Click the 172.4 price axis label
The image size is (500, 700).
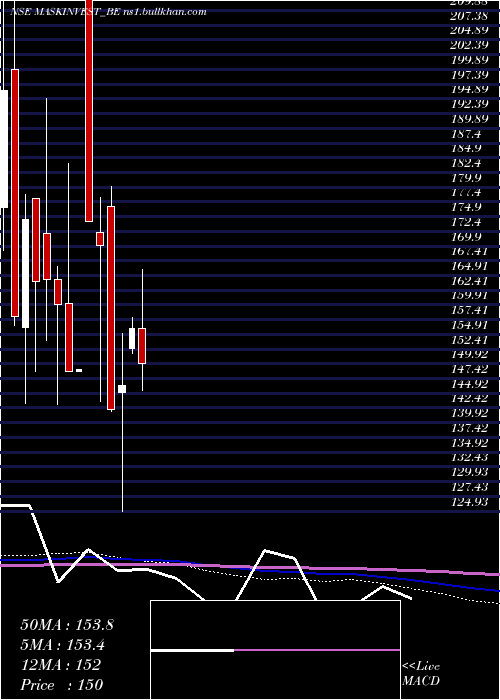467,222
